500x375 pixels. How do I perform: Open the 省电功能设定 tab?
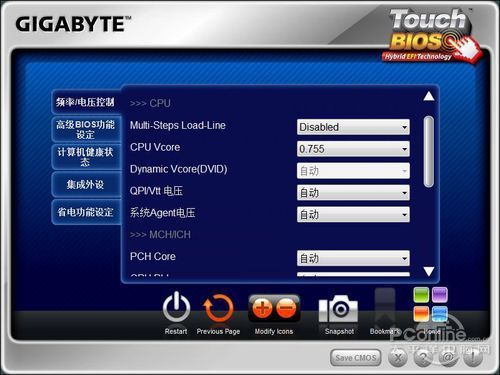[x=86, y=212]
